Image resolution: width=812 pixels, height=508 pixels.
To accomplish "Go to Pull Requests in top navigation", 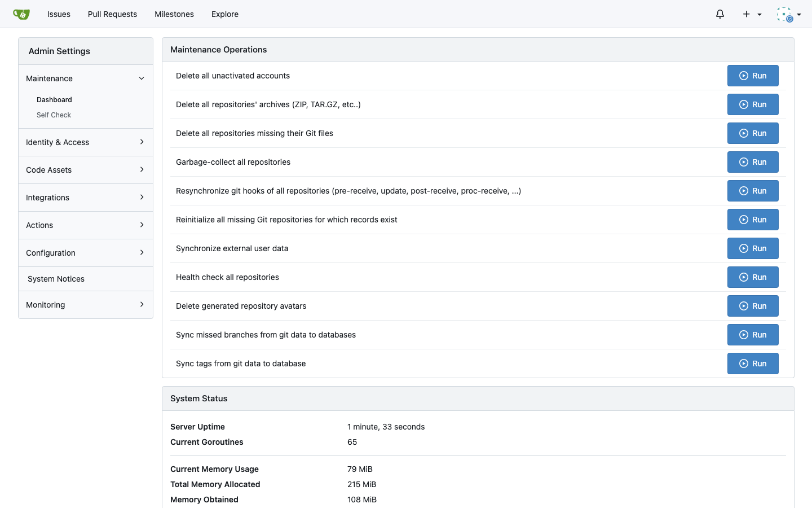I will click(112, 14).
